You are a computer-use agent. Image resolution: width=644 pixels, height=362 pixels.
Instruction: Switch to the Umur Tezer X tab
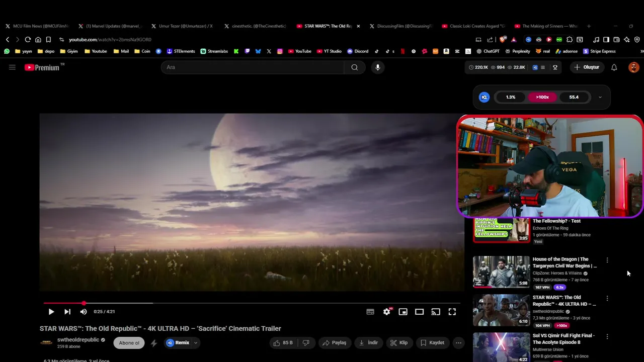pos(184,26)
